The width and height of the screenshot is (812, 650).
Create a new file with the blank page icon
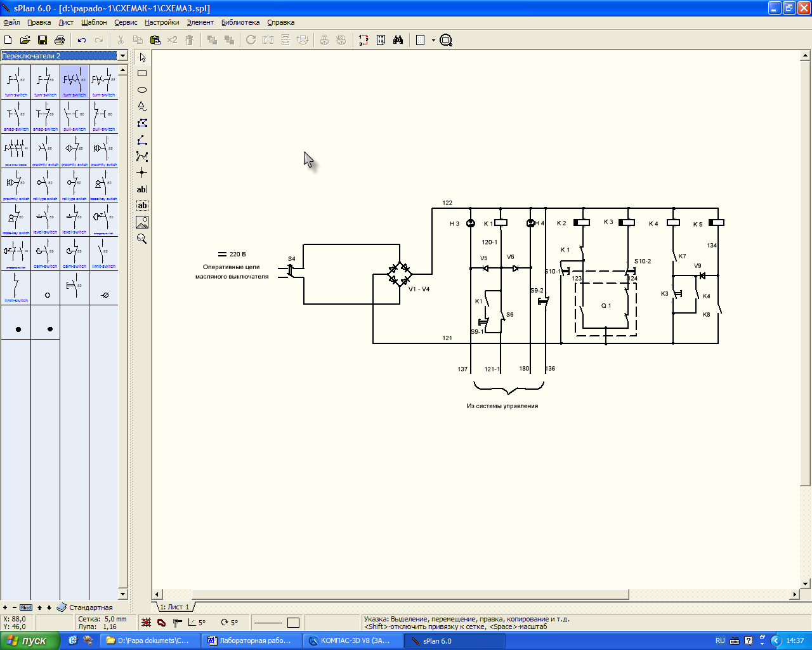tap(8, 40)
